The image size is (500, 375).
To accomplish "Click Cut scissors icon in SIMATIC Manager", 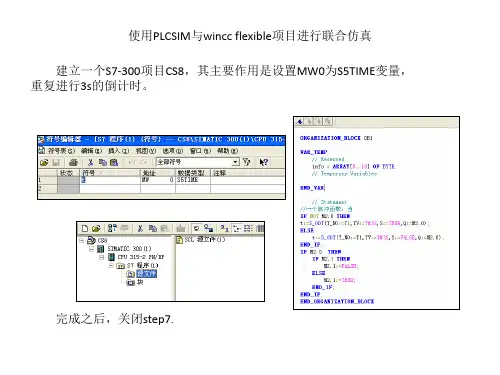I will coord(140,228).
